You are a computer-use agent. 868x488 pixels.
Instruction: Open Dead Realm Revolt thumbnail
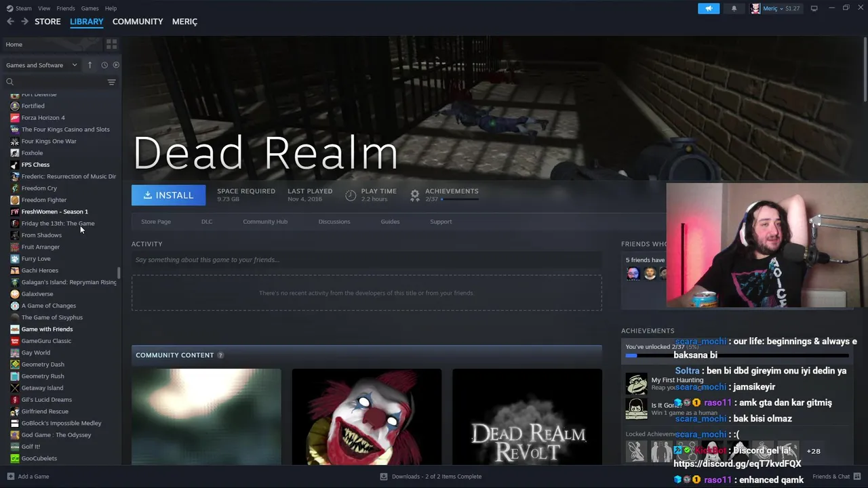click(528, 417)
